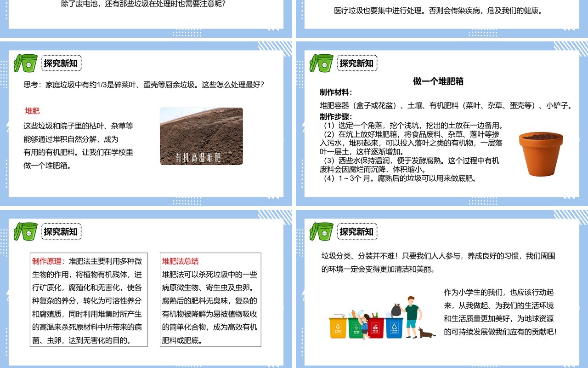Click the 探究新知 label on the 堆肥 slide
The image size is (588, 368).
click(61, 63)
